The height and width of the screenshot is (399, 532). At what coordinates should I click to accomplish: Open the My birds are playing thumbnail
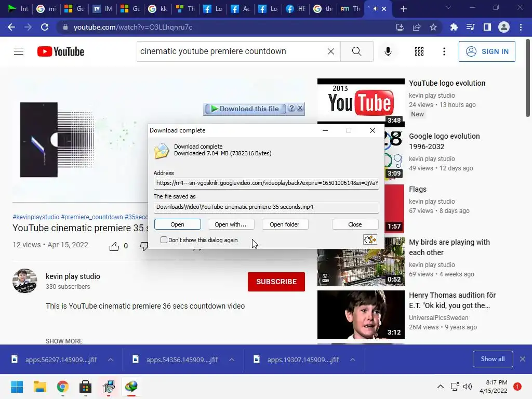click(x=361, y=262)
